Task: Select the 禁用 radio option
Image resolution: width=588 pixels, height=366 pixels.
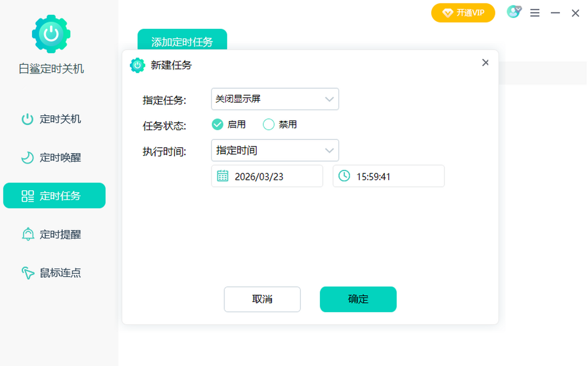Action: (x=269, y=125)
